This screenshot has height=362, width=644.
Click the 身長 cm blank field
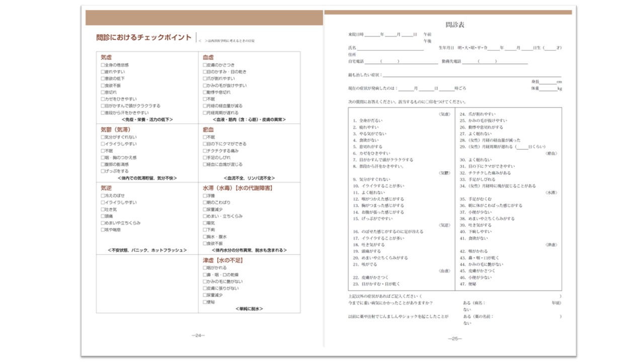[548, 82]
